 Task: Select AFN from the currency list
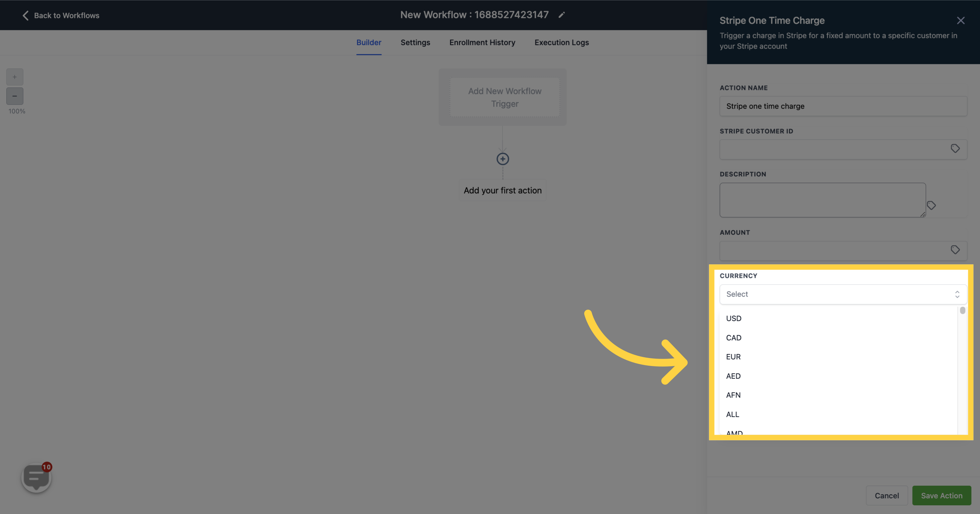point(838,395)
